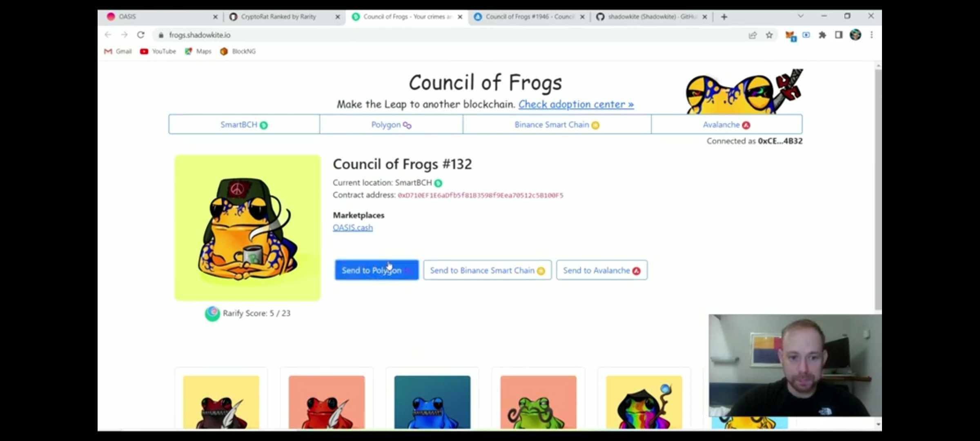Screen dimensions: 980x441
Task: Close the Council of Frogs #1946 tab
Action: tap(582, 17)
